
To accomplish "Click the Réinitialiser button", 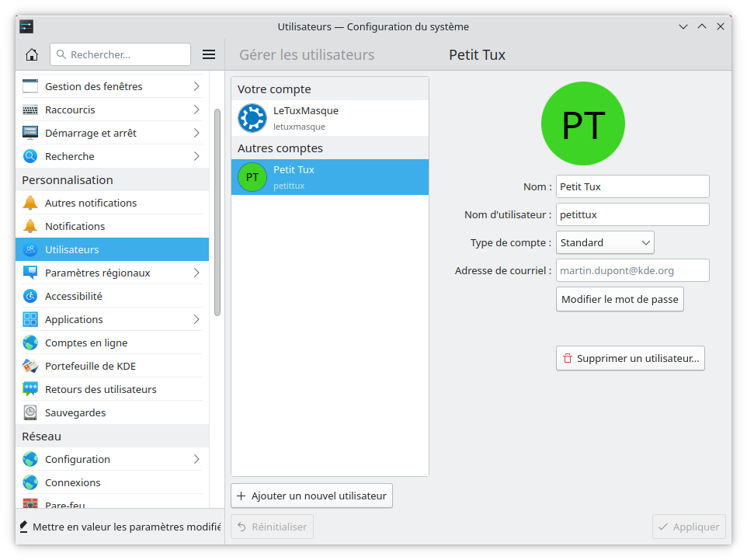I will 272,527.
